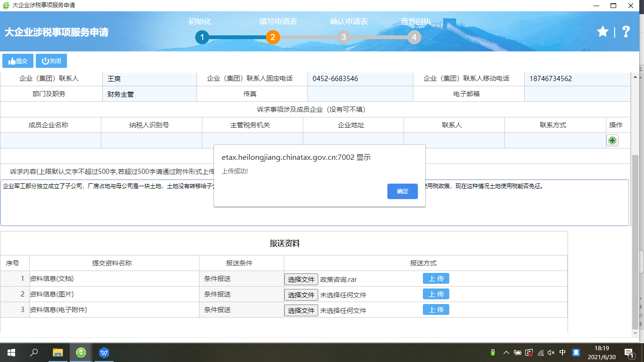This screenshot has width=644, height=362.
Task: Click the muted volume tray icon
Action: click(551, 352)
